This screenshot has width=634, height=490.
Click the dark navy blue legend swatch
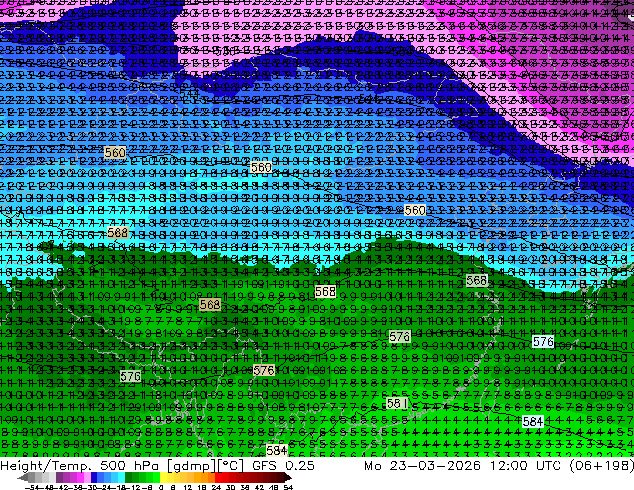(94, 478)
